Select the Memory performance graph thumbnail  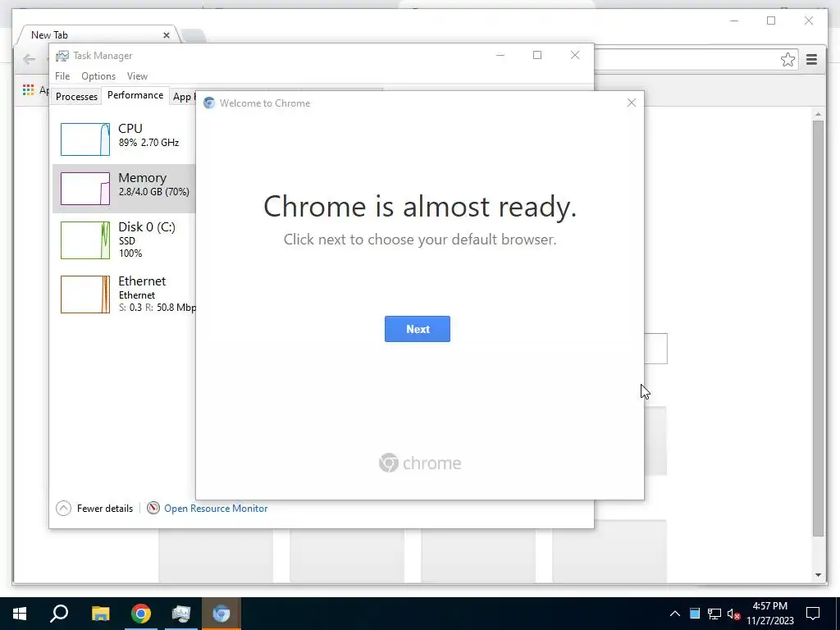coord(85,189)
